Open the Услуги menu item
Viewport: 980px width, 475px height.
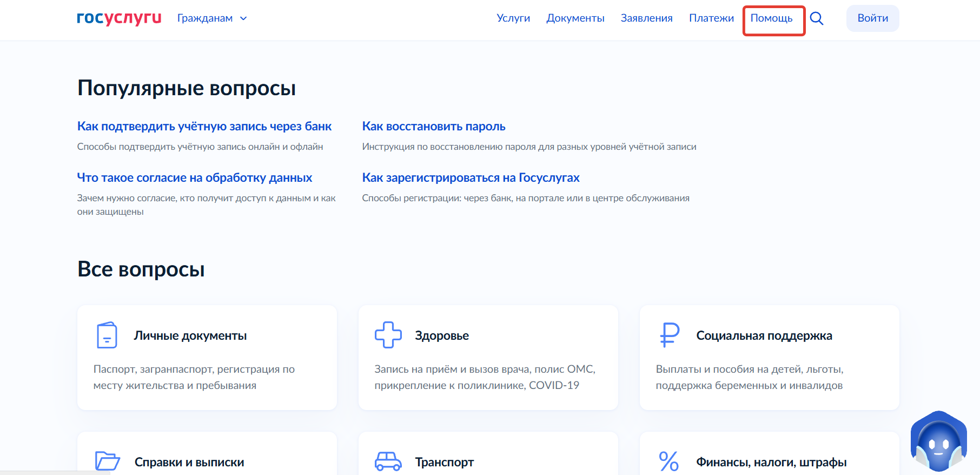click(513, 18)
